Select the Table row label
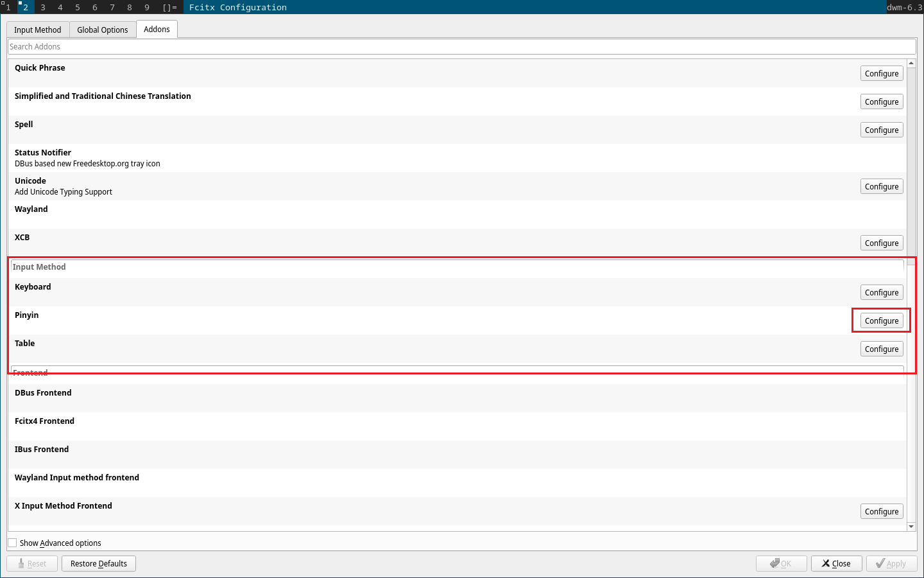This screenshot has width=924, height=578. [25, 344]
